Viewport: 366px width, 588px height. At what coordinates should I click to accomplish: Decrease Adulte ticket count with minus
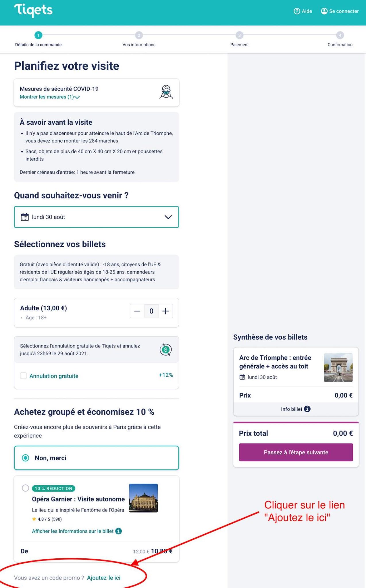coord(137,311)
